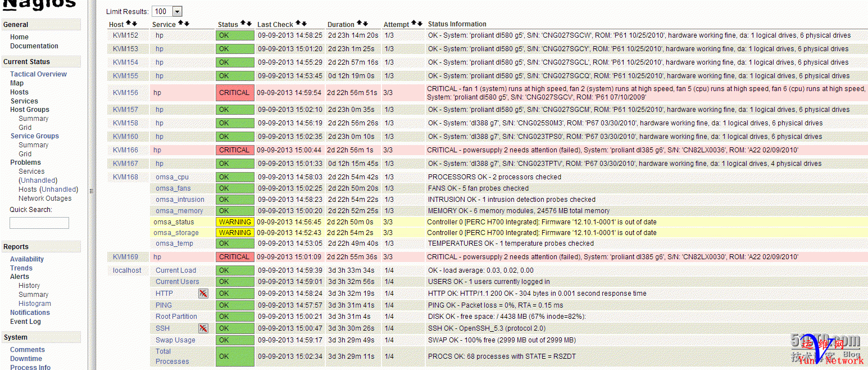This screenshot has width=868, height=370.
Task: Sort Duration column descending with down arrow
Action: 365,23
